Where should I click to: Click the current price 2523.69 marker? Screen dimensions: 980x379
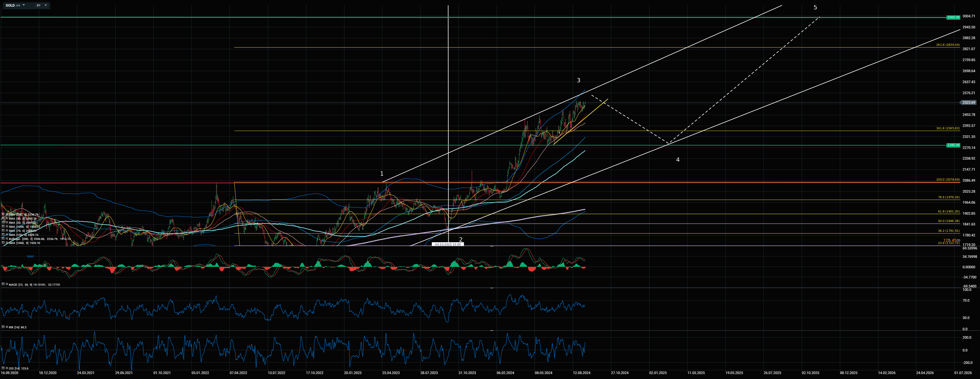[x=968, y=103]
